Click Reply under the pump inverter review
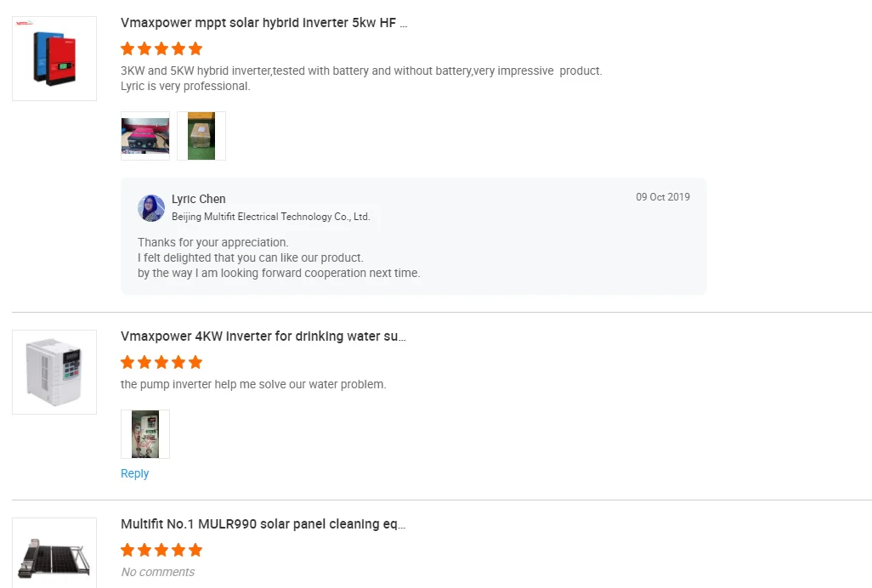Image resolution: width=872 pixels, height=588 pixels. click(x=134, y=474)
